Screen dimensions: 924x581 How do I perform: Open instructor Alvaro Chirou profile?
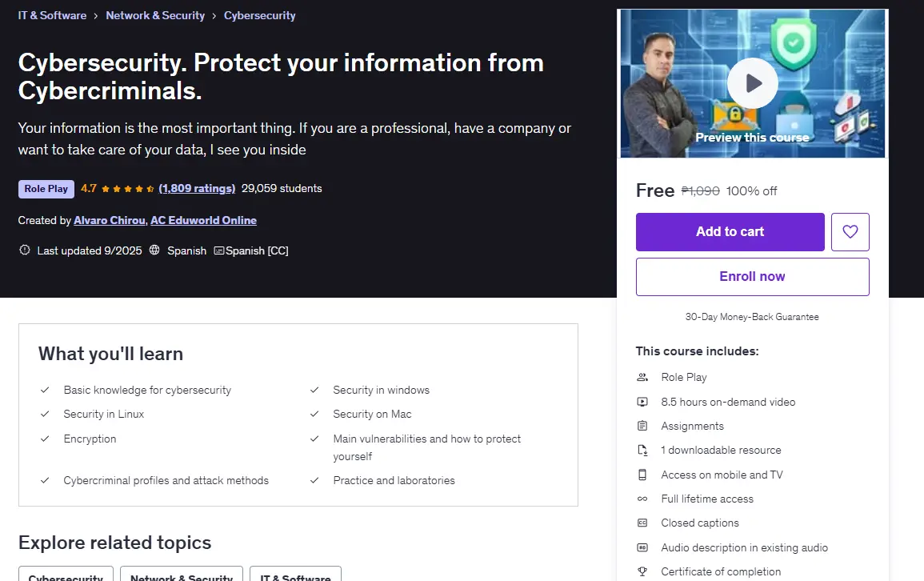(110, 220)
